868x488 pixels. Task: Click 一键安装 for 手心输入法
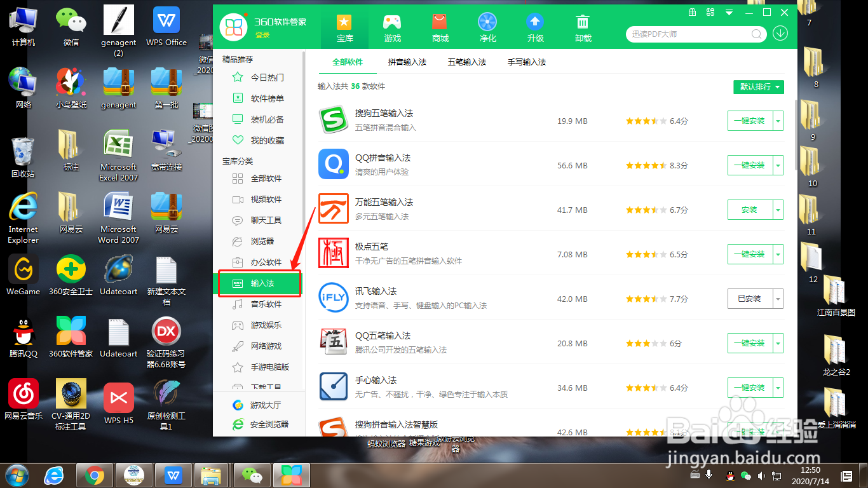coord(750,388)
